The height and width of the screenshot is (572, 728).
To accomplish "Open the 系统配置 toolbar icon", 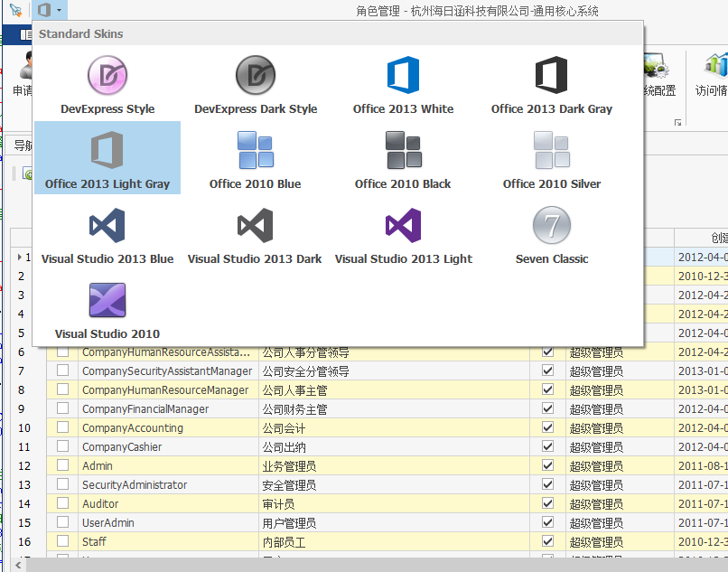I will tap(658, 80).
